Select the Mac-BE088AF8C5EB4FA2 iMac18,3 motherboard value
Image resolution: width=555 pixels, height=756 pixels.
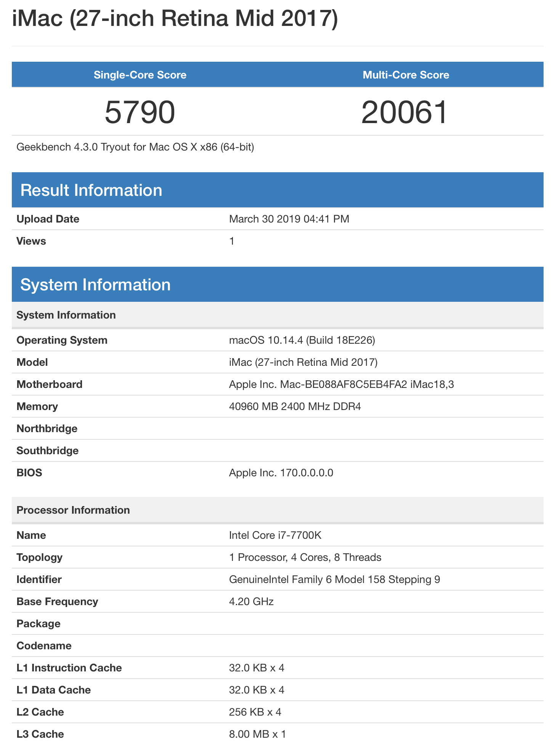tap(342, 384)
